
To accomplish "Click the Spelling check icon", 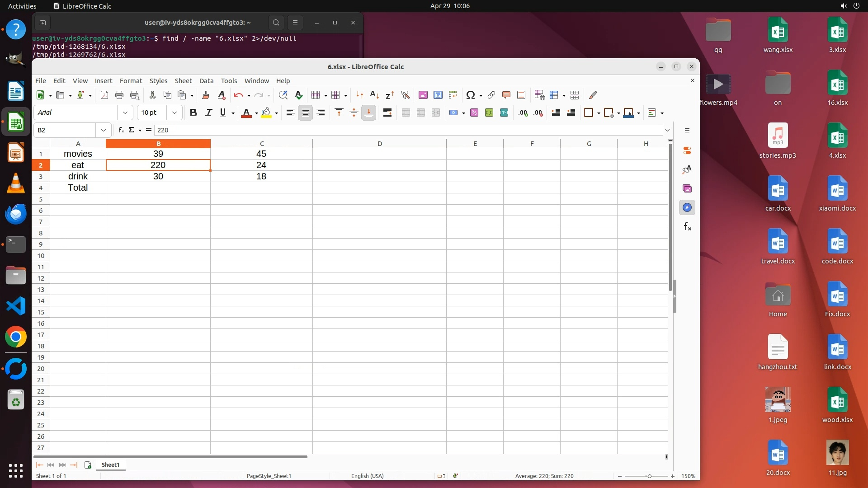I will coord(298,95).
